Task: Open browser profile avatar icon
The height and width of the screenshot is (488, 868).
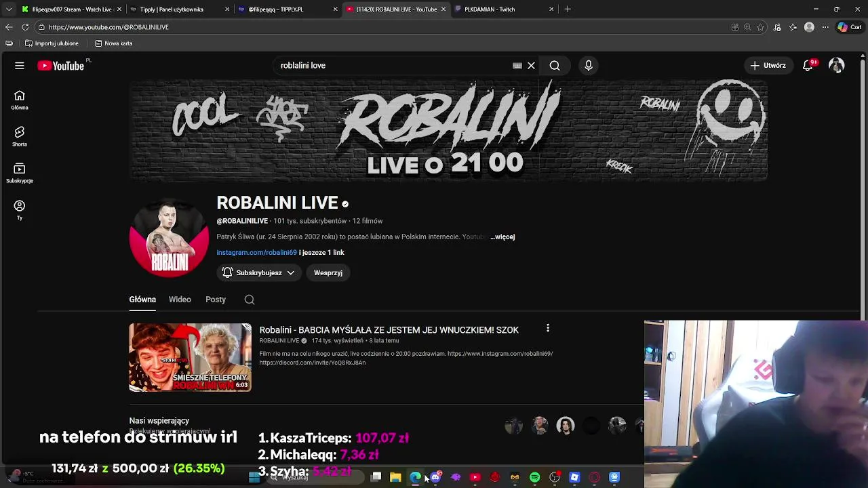Action: (809, 27)
